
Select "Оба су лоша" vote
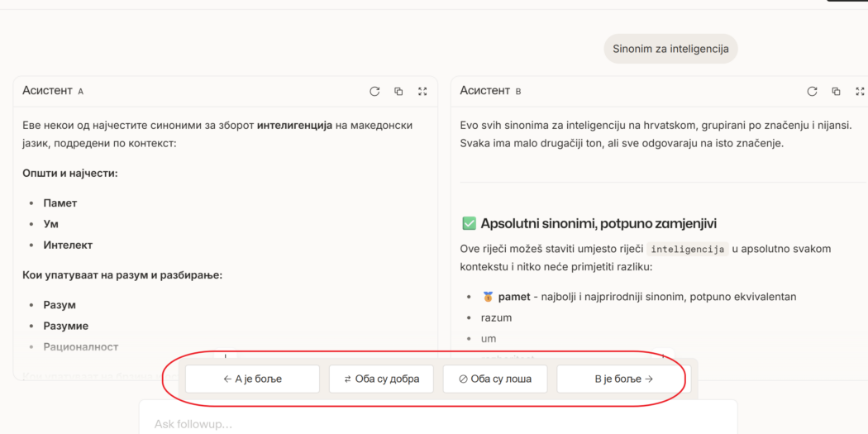494,379
